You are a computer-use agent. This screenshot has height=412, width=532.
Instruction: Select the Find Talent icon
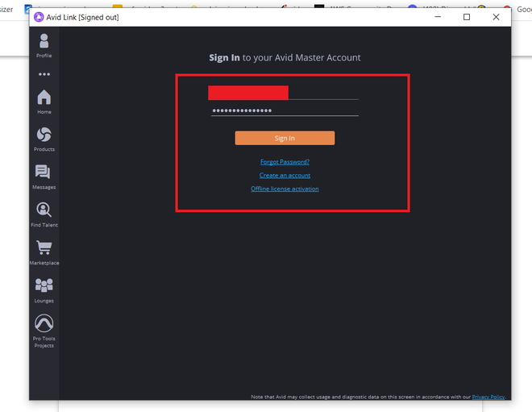[44, 214]
